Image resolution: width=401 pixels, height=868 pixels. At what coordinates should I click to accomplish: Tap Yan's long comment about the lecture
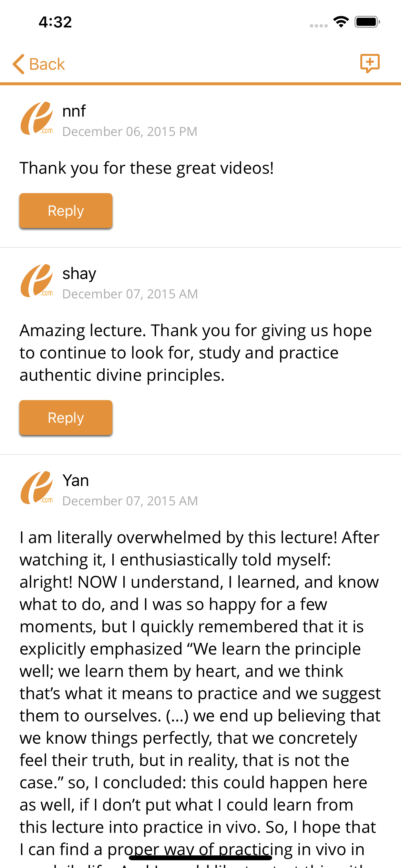200,697
